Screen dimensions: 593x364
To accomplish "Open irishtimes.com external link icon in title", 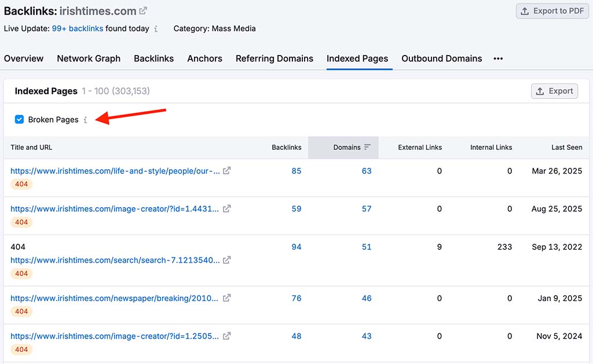I will pos(143,11).
